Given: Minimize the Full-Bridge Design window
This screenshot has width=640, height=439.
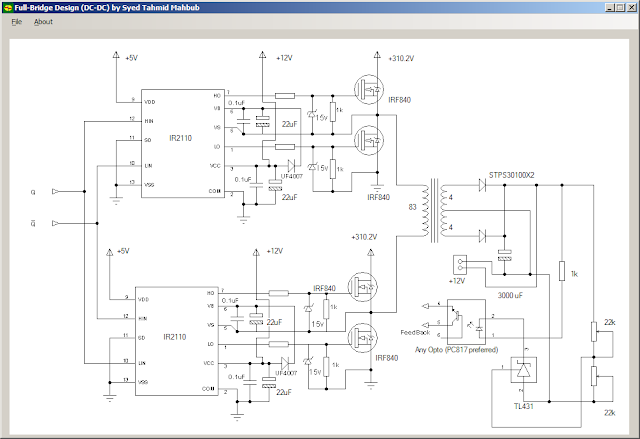Looking at the screenshot, I should pyautogui.click(x=610, y=8).
